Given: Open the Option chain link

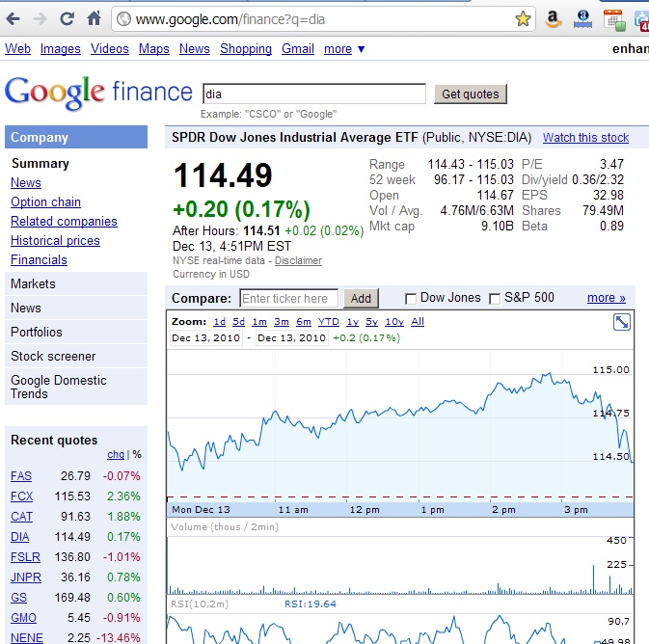Looking at the screenshot, I should 45,202.
